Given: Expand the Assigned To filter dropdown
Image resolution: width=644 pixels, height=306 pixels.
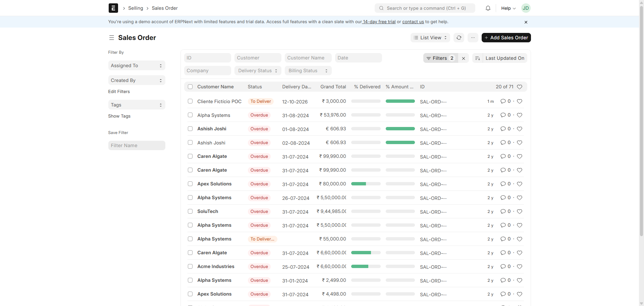Looking at the screenshot, I should pos(137,65).
